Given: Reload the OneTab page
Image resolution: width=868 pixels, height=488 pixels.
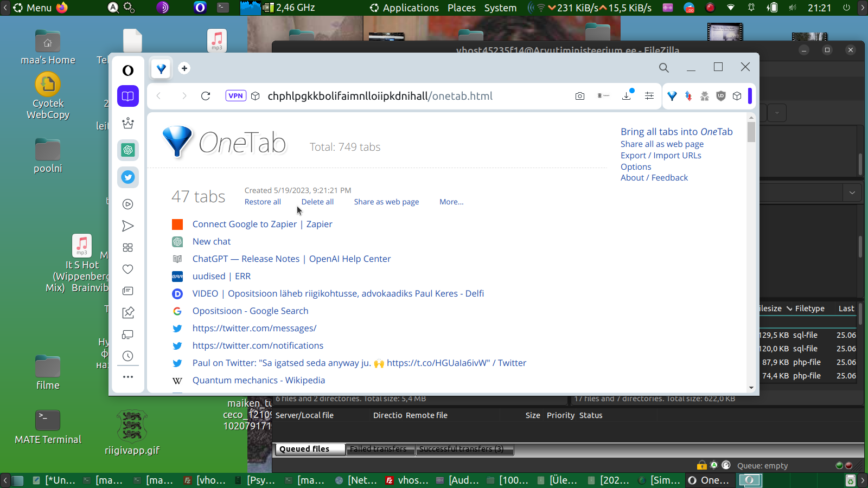Looking at the screenshot, I should coord(206,96).
